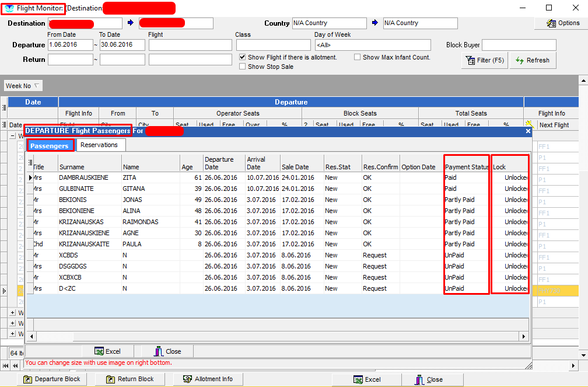The image size is (588, 387).
Task: Export passengers with dialog Excel button
Action: tap(108, 351)
